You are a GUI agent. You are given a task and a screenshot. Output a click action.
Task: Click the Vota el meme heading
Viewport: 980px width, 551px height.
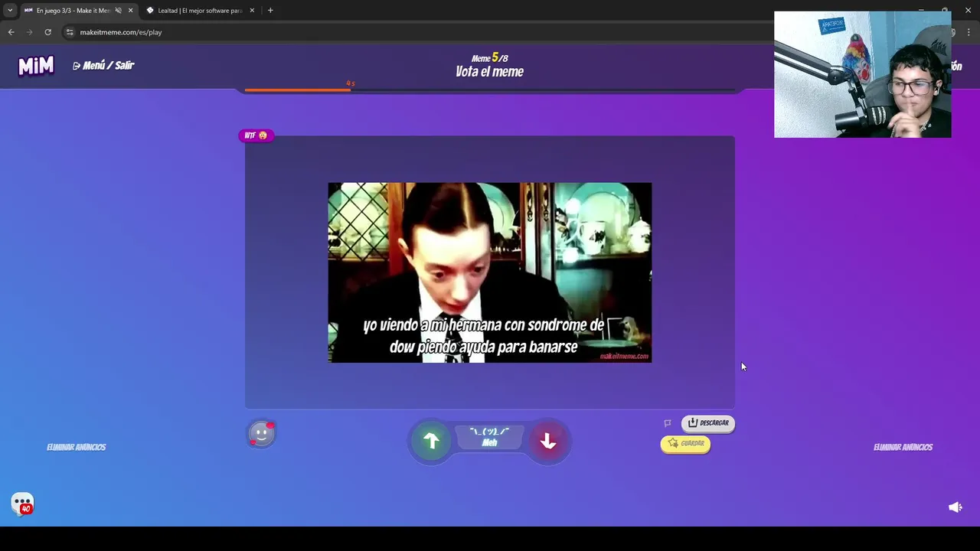pos(490,72)
